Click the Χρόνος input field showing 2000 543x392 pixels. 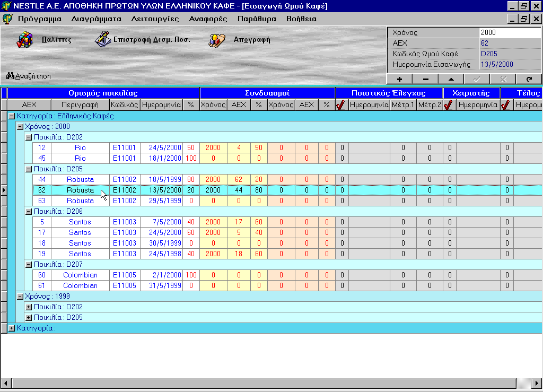(x=509, y=32)
